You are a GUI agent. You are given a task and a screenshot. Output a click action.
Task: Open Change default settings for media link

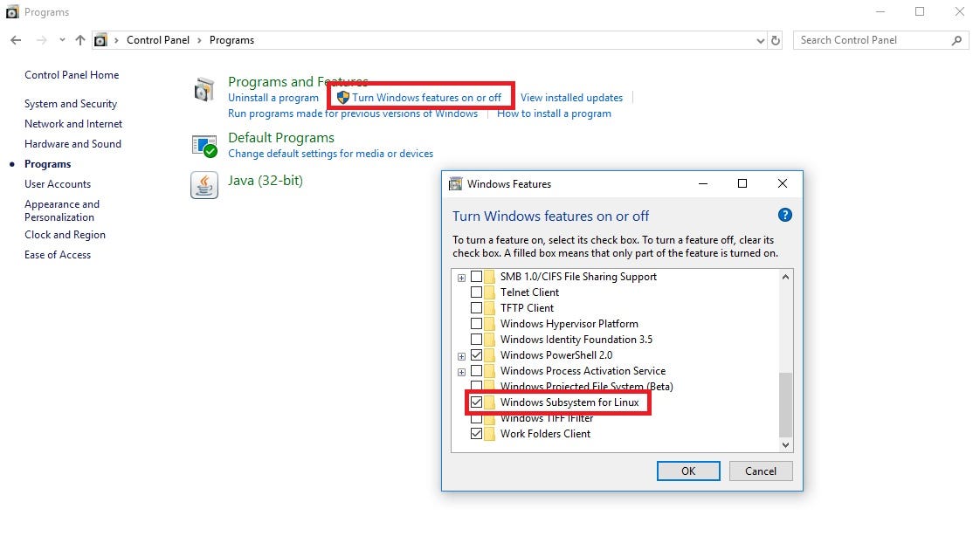331,153
